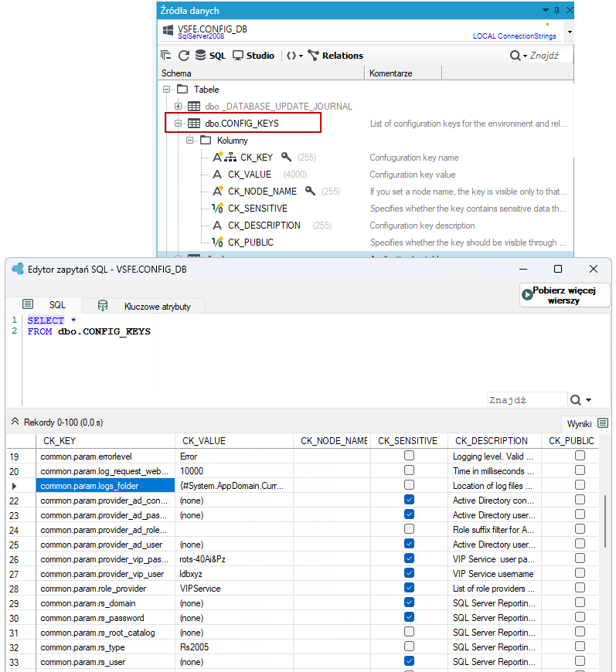The image size is (616, 672).
Task: Select the CK_SENSITIVE column
Action: [257, 209]
